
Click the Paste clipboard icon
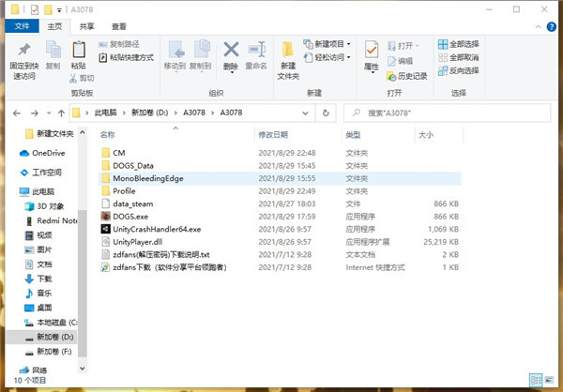(79, 49)
